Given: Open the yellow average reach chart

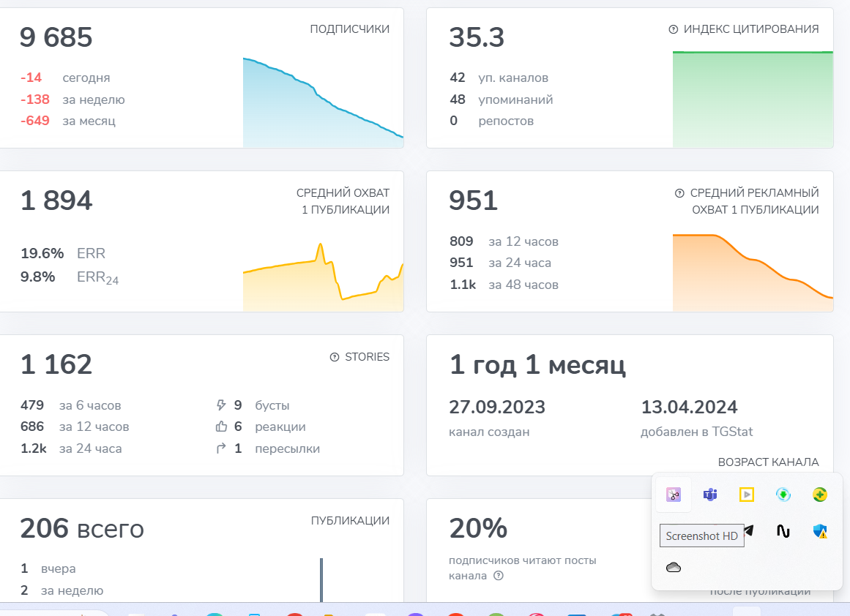Looking at the screenshot, I should (x=323, y=277).
